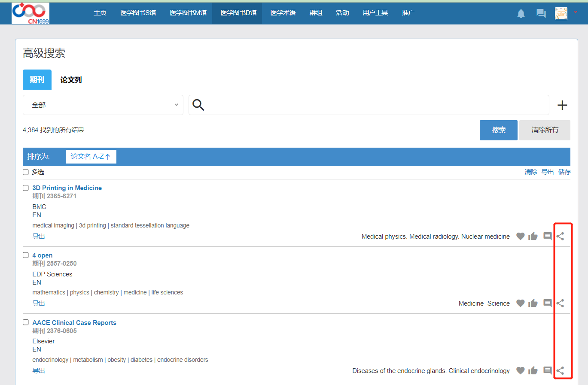The image size is (588, 385).
Task: Export 4 open entry via 导出
Action: (x=39, y=303)
